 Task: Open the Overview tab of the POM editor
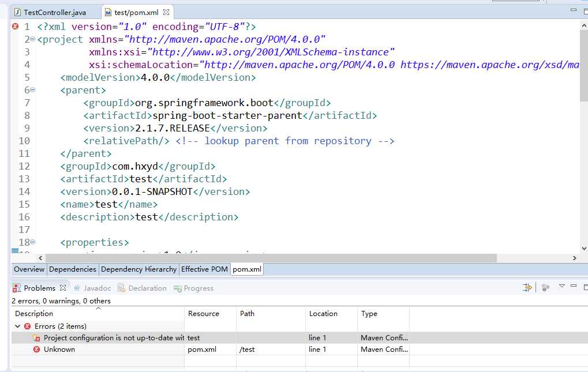coord(29,269)
